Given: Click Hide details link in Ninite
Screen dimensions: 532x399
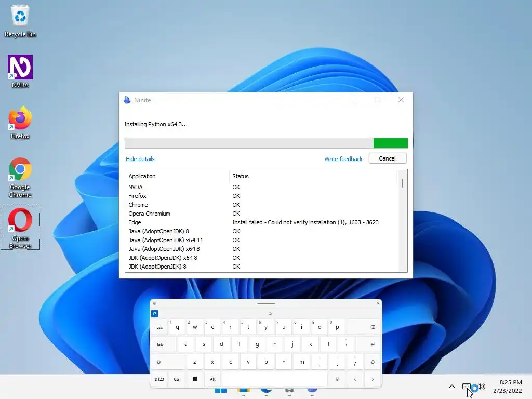Looking at the screenshot, I should pos(140,159).
